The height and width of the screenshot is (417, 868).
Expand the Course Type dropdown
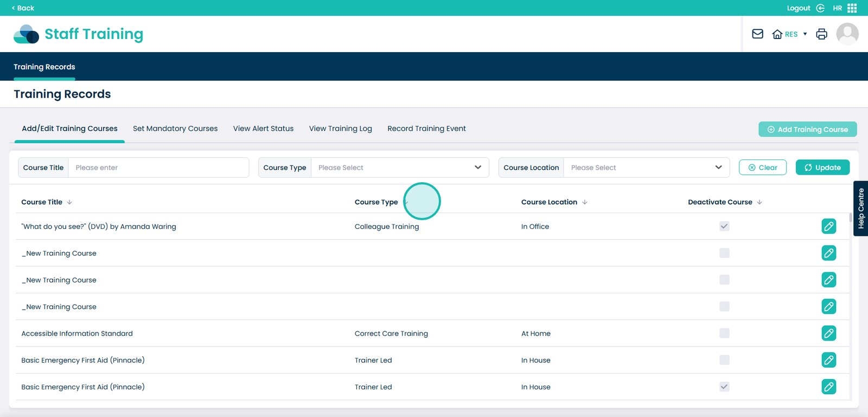400,168
